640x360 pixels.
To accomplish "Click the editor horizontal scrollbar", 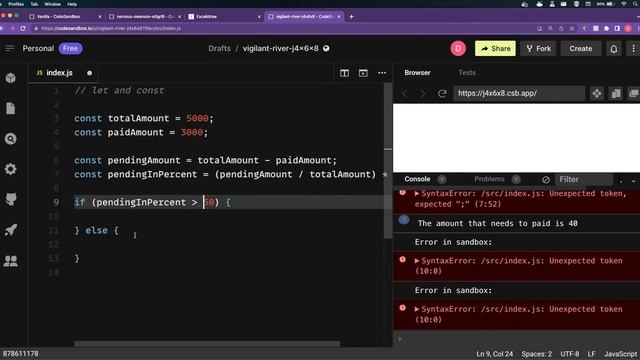I will tap(207, 344).
